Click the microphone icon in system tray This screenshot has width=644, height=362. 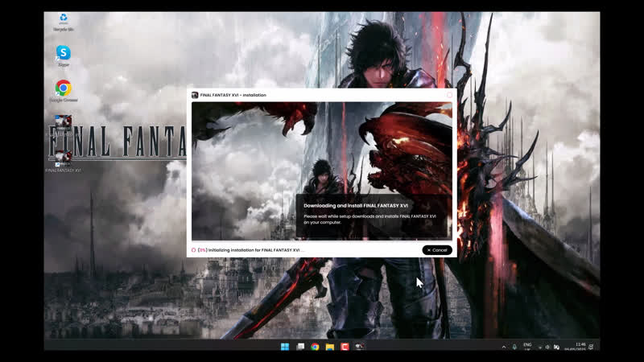514,348
